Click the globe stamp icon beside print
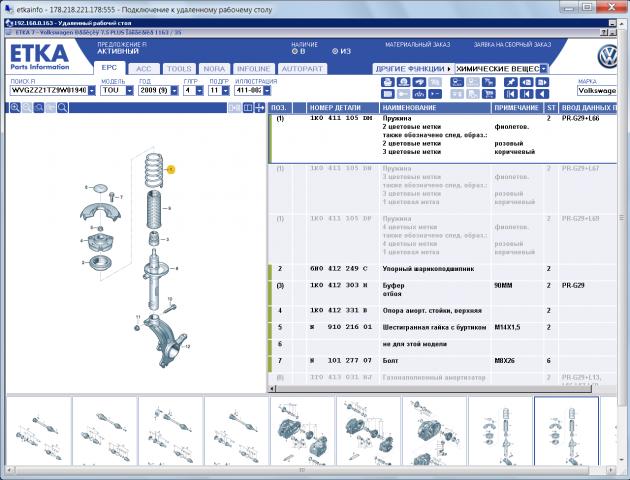The width and height of the screenshot is (630, 480). pos(403,82)
